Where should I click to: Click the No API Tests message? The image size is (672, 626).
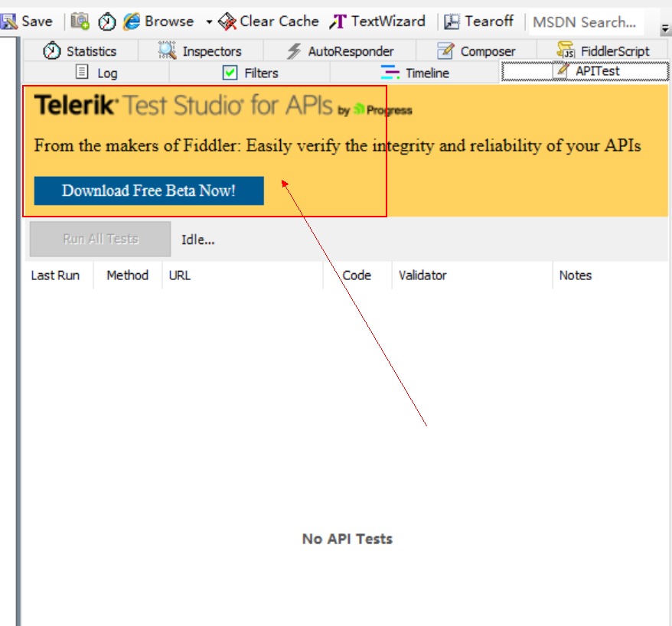[x=347, y=539]
